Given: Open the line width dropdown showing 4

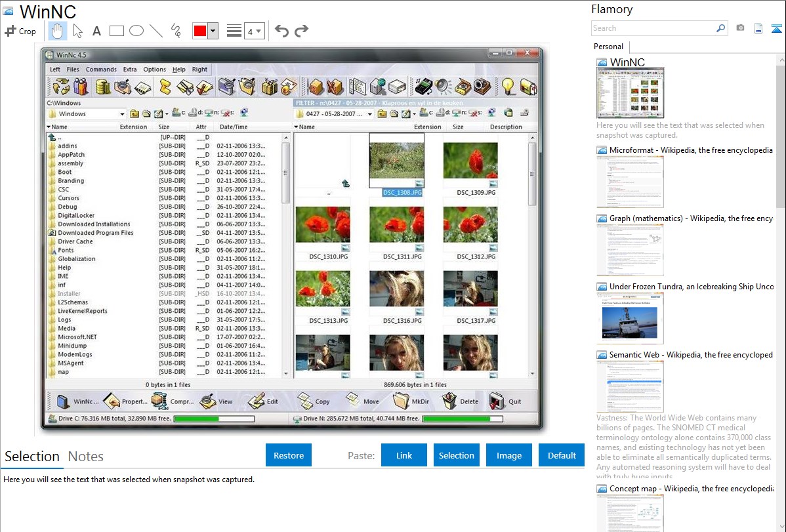Looking at the screenshot, I should coord(254,31).
